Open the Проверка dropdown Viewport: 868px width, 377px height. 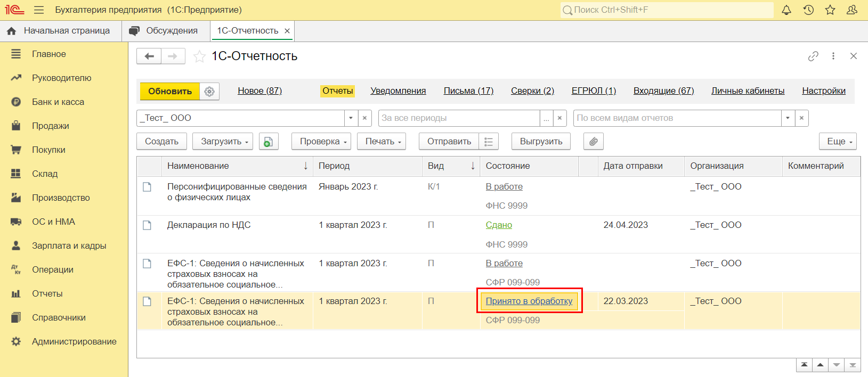tap(321, 142)
